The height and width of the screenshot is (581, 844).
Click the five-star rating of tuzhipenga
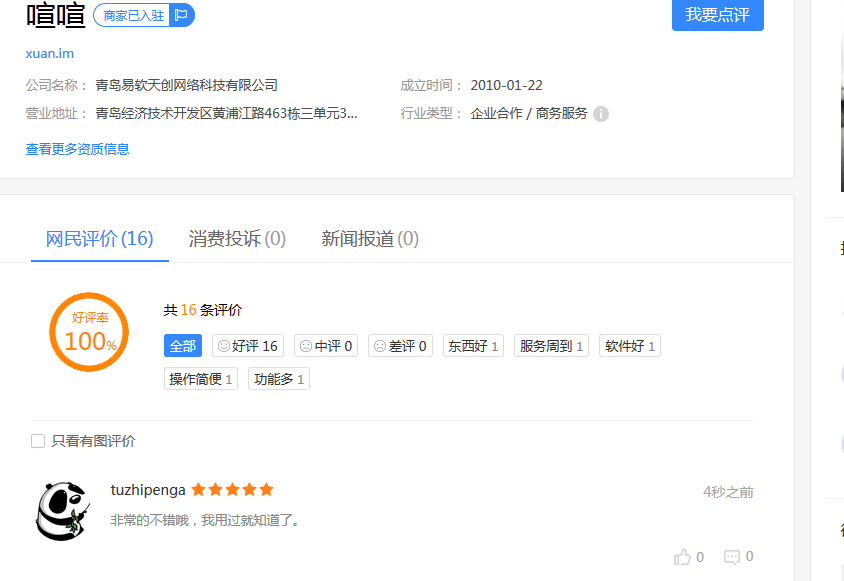pos(233,489)
